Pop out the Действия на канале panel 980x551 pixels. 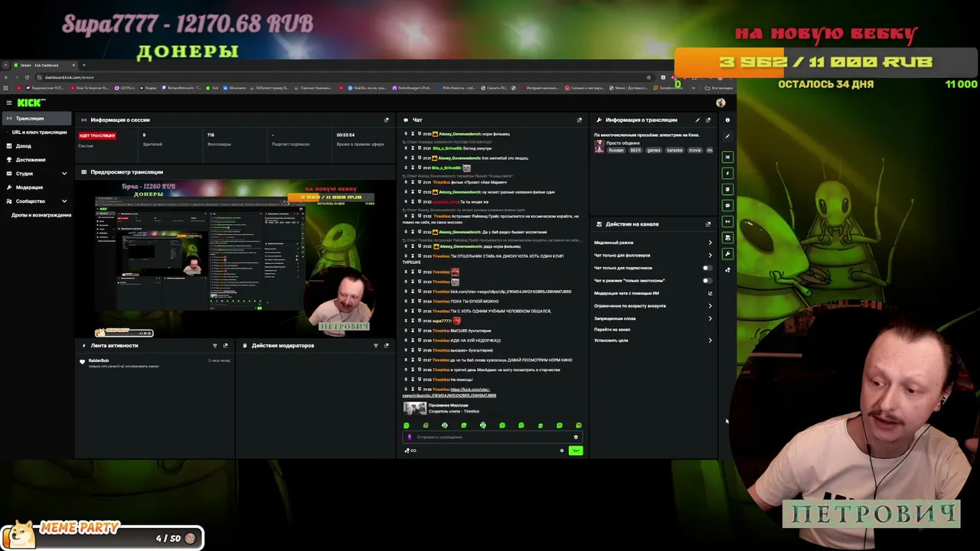coord(708,224)
